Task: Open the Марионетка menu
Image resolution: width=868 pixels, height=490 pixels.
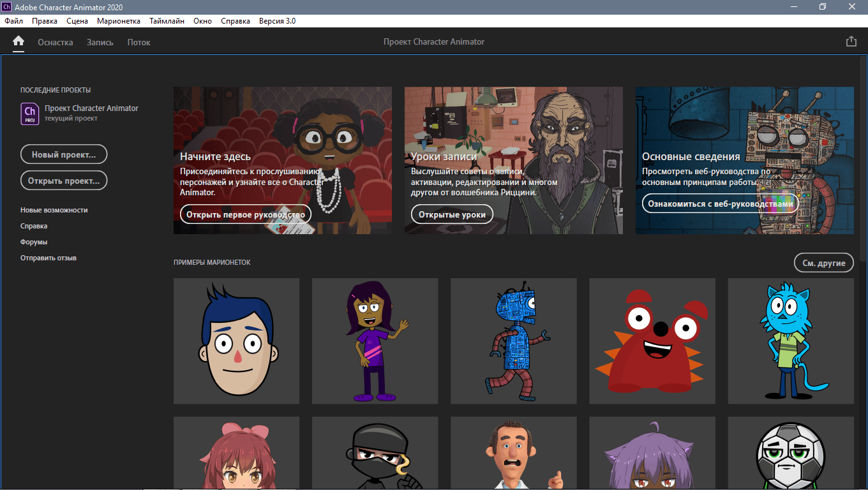Action: (119, 21)
